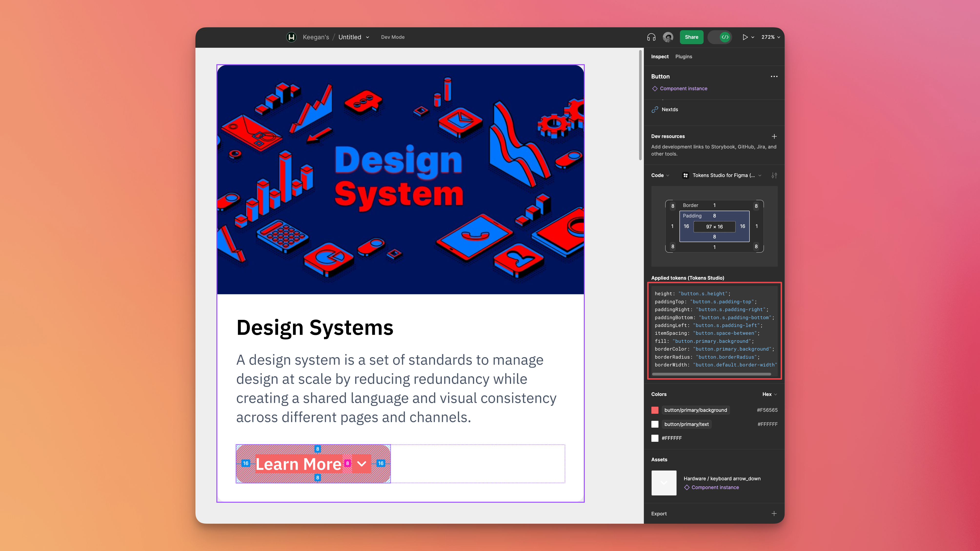Click the Export section heading
The height and width of the screenshot is (551, 980).
658,513
